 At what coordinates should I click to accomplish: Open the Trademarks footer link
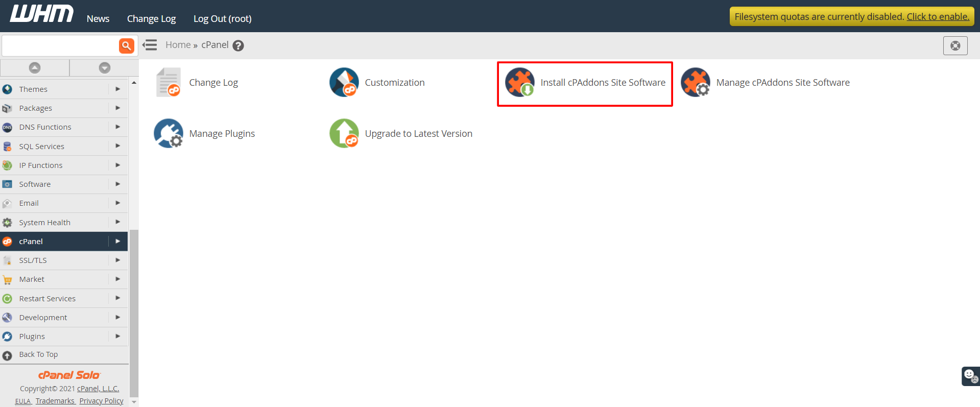[x=56, y=401]
